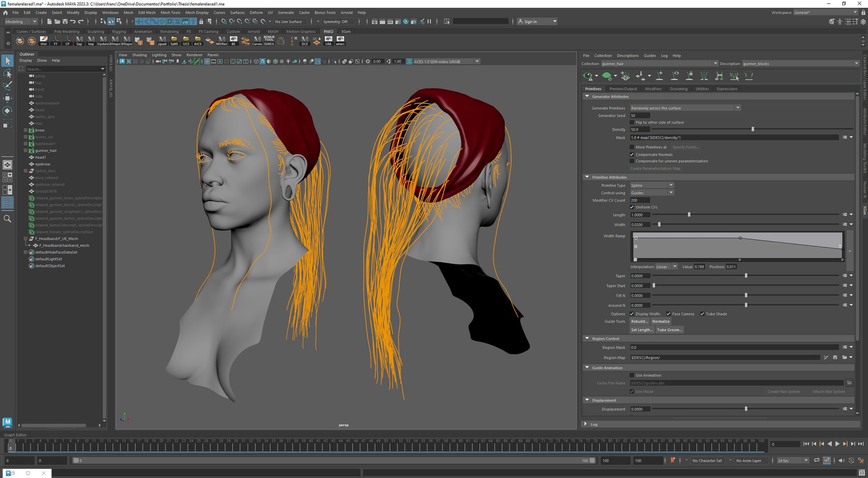
Task: Open the XGen menu in the menu bar
Action: (346, 31)
